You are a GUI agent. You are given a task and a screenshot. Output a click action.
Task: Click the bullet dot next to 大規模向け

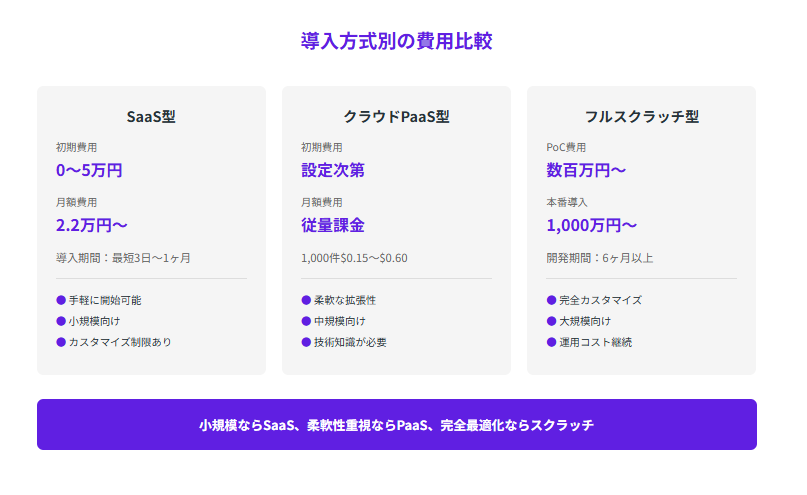coord(551,321)
